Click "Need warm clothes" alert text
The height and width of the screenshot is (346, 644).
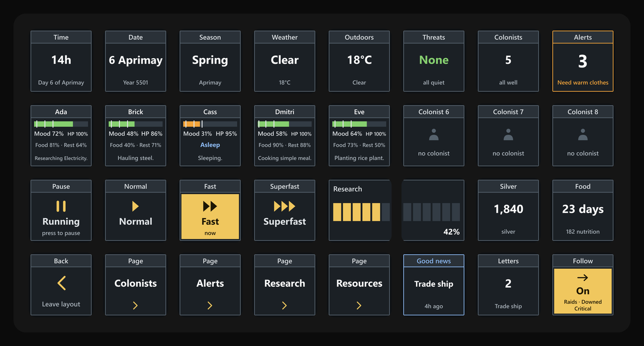click(x=583, y=83)
